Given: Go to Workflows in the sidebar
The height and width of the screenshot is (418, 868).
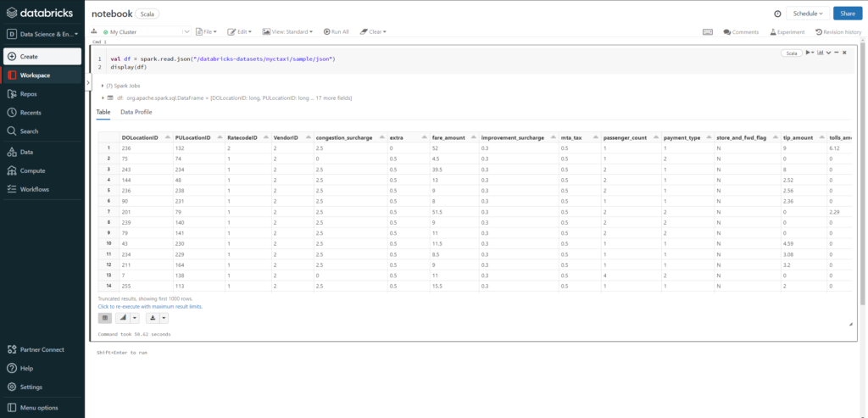Looking at the screenshot, I should click(34, 189).
